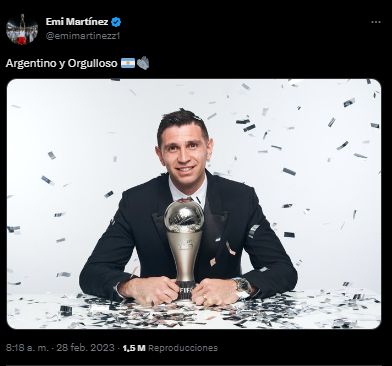Click the silver FIFA trophy in the photo
392x366 pixels.
pos(184,248)
